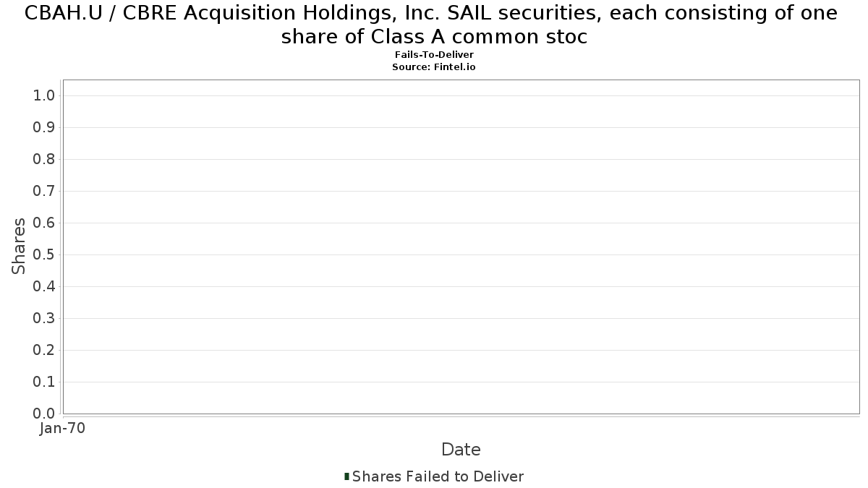Click the 'Date' x-axis title
The width and height of the screenshot is (868, 488).
click(x=461, y=450)
